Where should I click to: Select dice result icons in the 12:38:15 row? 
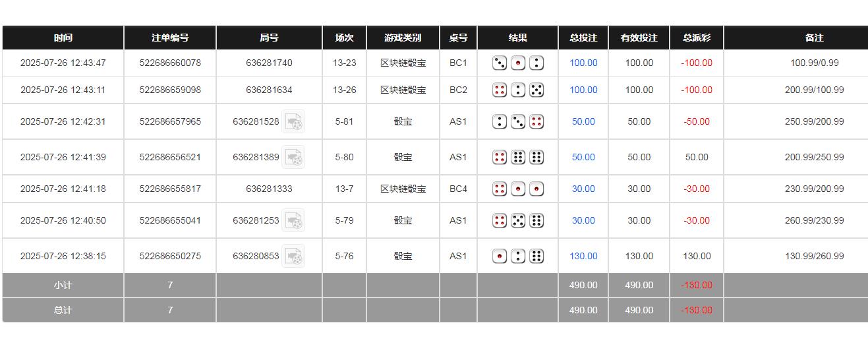518,256
